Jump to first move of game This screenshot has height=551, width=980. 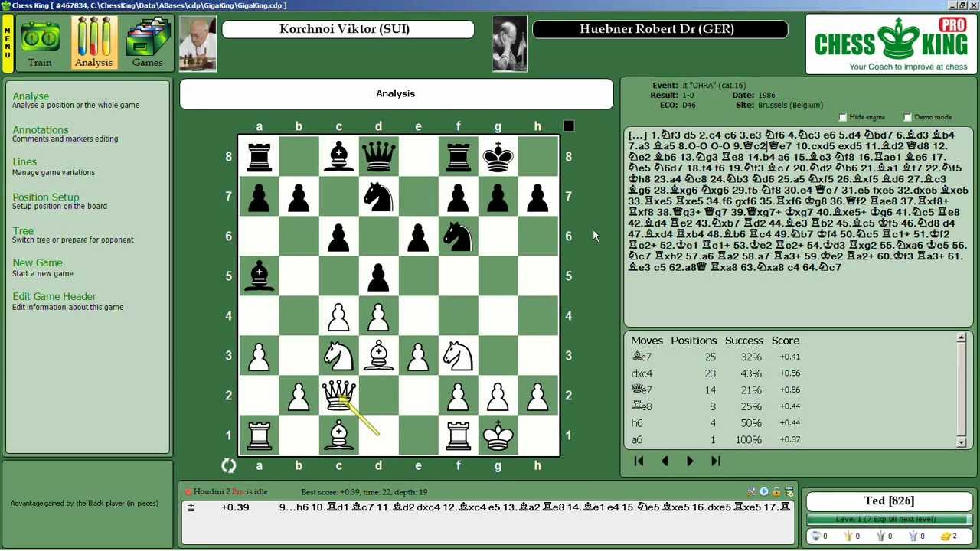639,461
